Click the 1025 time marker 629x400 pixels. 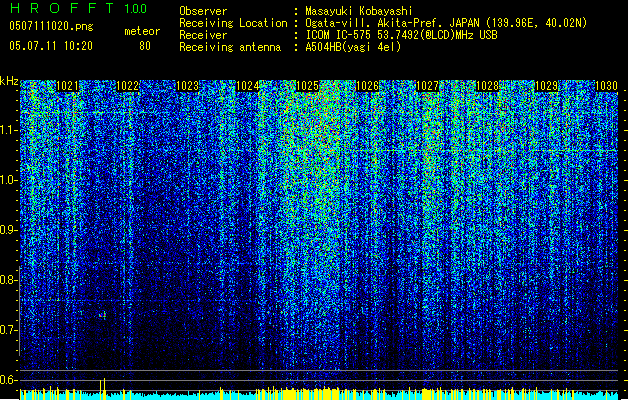[x=307, y=86]
